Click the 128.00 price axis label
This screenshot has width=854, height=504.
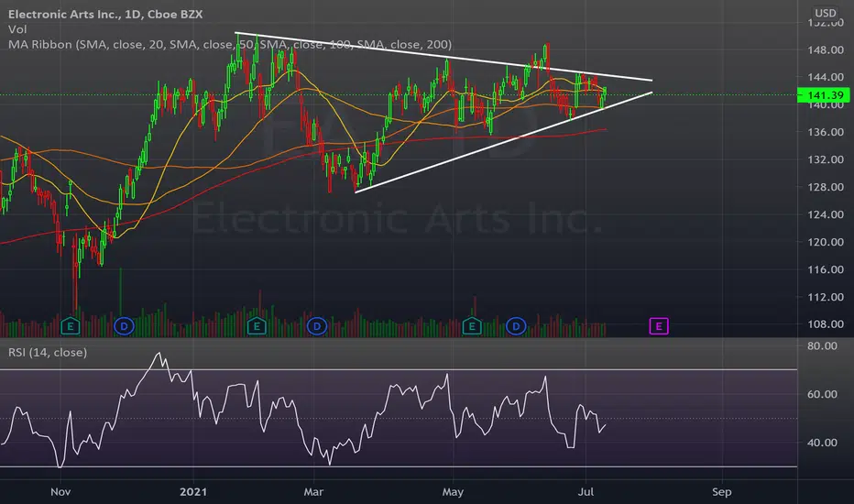tap(826, 188)
